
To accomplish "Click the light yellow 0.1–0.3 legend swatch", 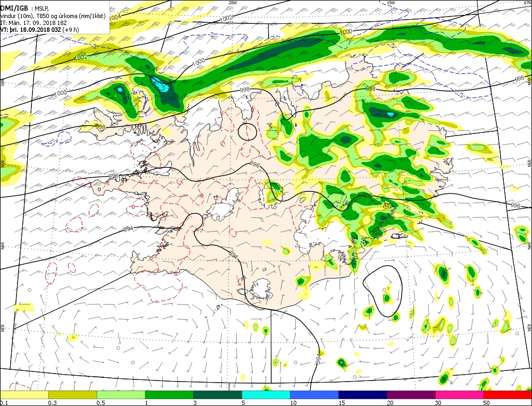I will 24,395.
